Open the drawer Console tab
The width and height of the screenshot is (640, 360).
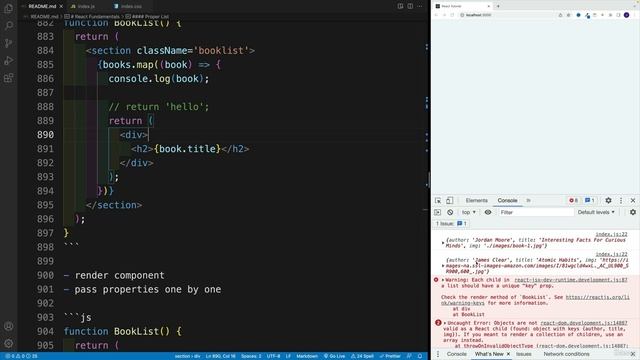click(456, 354)
